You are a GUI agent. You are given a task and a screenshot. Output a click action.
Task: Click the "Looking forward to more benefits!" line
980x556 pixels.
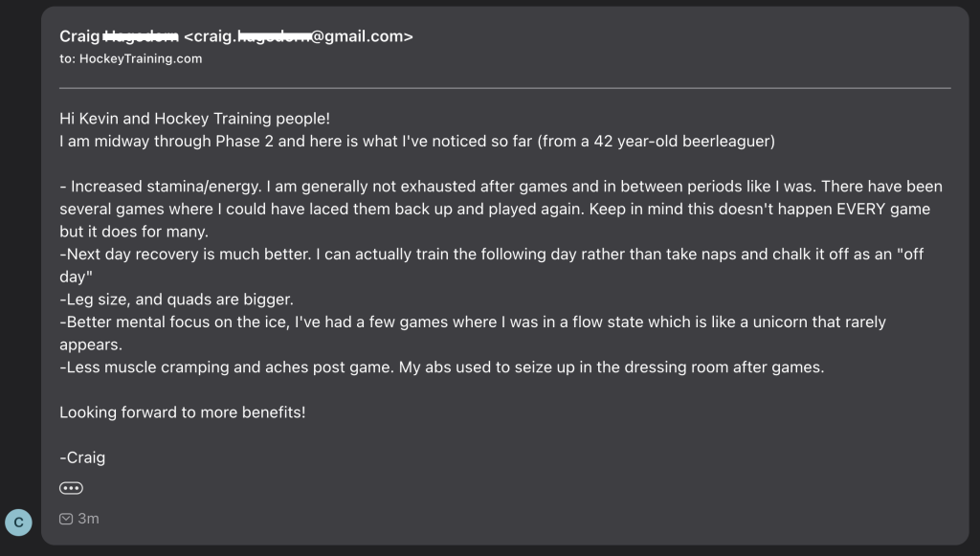(183, 412)
